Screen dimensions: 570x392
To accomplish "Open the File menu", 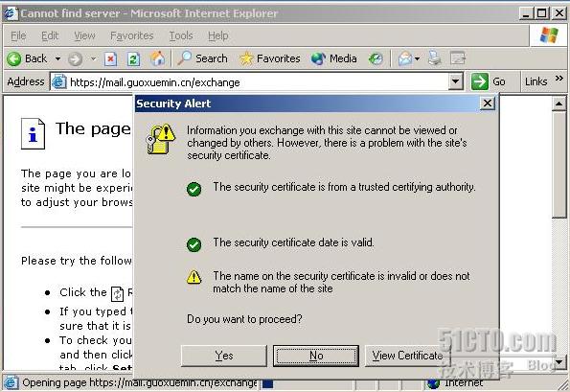I will (x=18, y=35).
